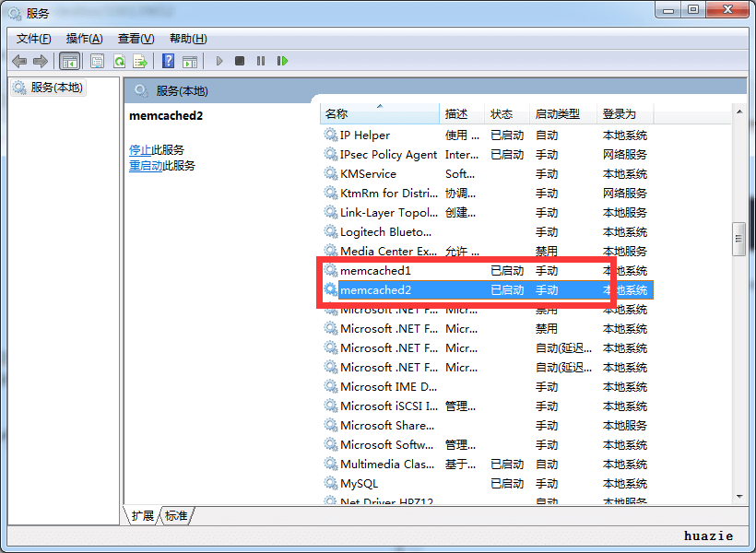Click the Refresh toolbar icon
The width and height of the screenshot is (756, 553).
pyautogui.click(x=119, y=61)
